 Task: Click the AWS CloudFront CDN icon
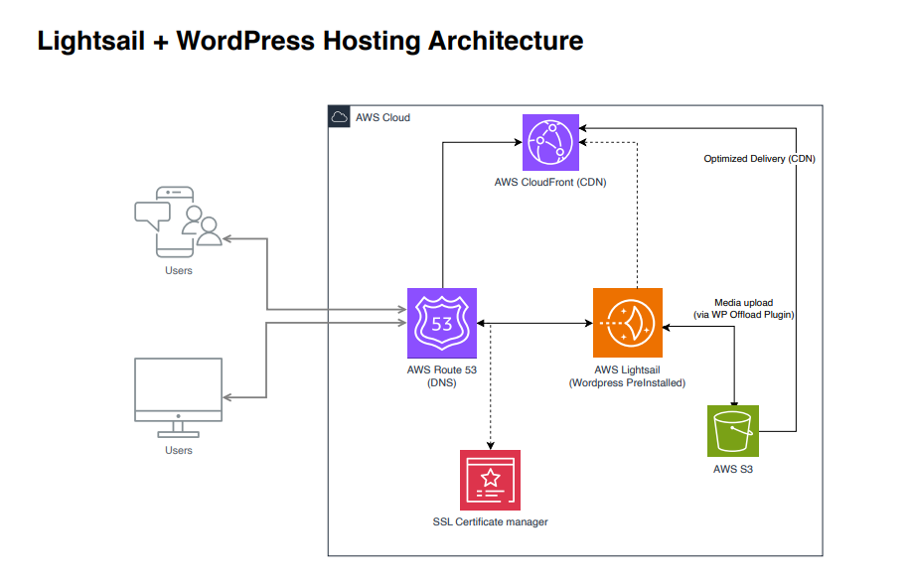[550, 142]
